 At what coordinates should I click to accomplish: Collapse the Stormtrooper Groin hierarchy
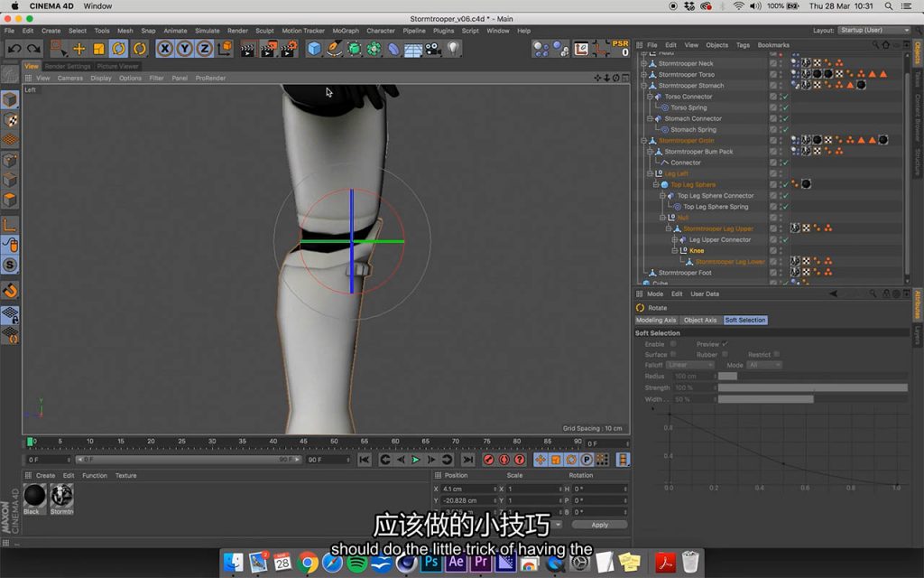coord(644,141)
